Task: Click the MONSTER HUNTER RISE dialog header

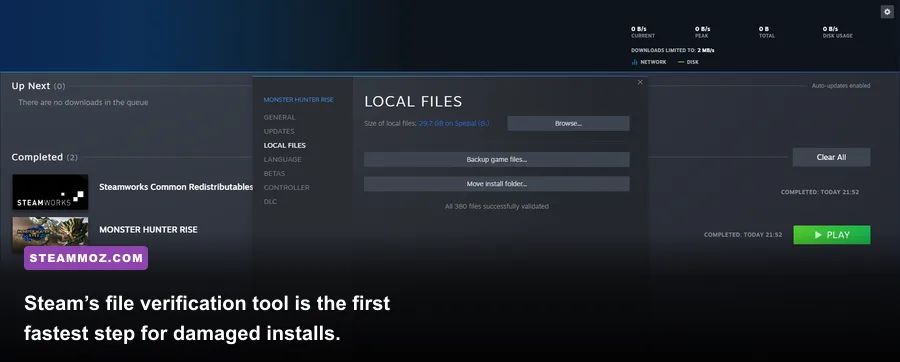Action: click(x=298, y=100)
